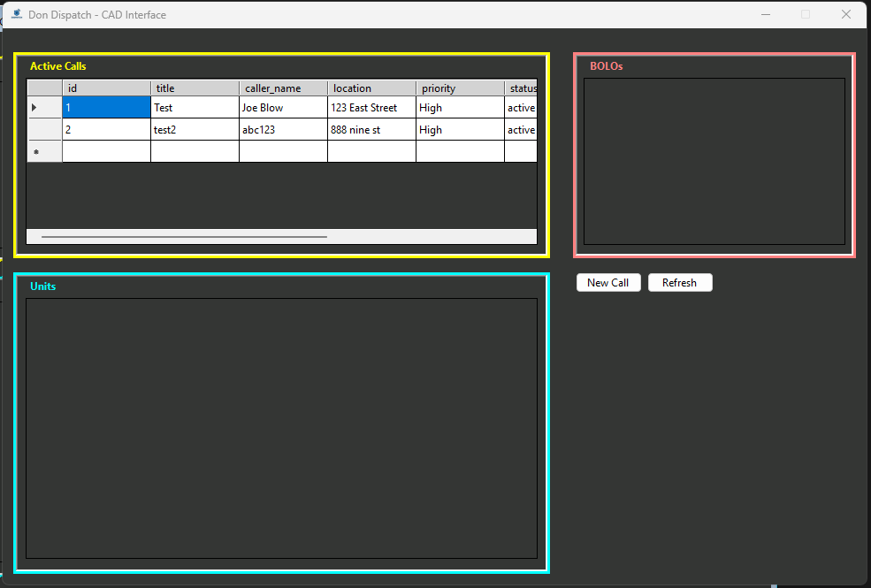871x588 pixels.
Task: Click inside the Units list box
Action: click(x=281, y=429)
